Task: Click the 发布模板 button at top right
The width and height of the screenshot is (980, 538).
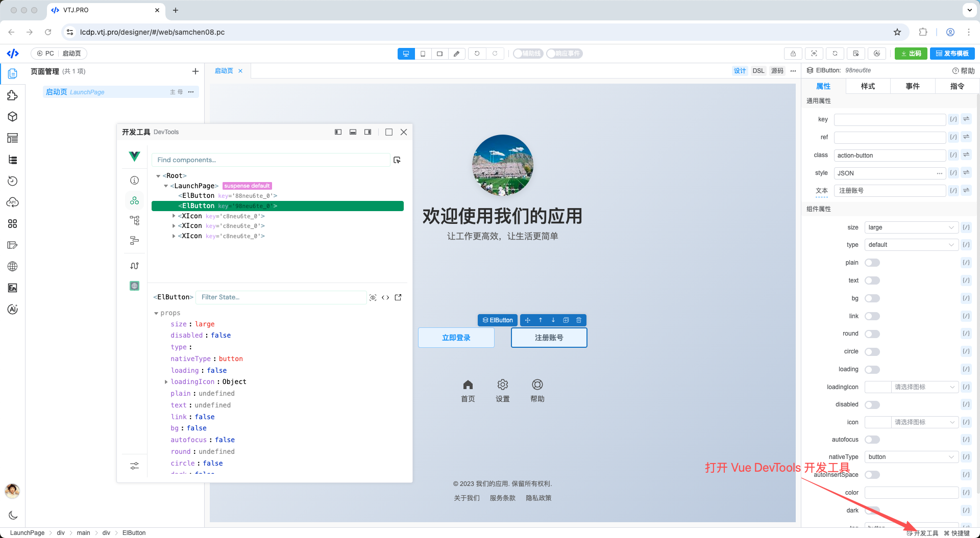Action: [x=952, y=54]
